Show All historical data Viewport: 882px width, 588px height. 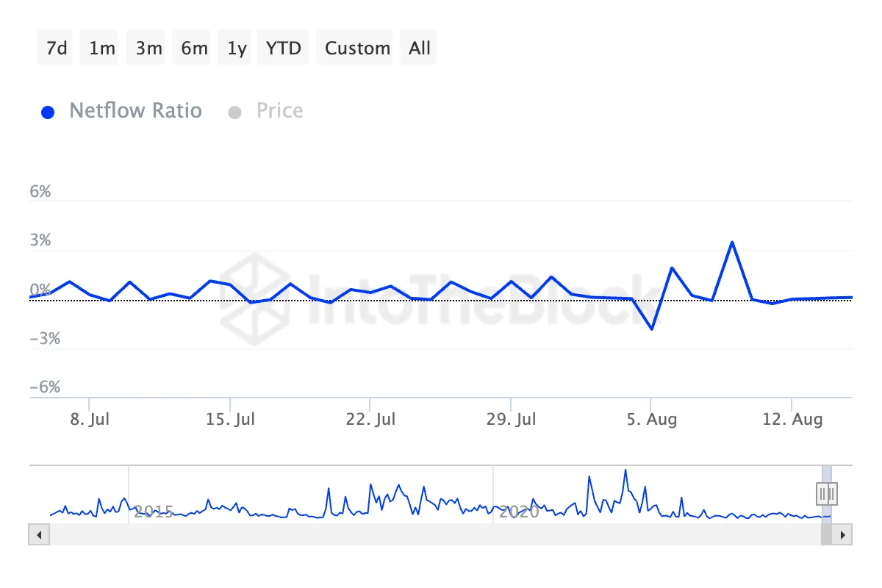tap(420, 49)
